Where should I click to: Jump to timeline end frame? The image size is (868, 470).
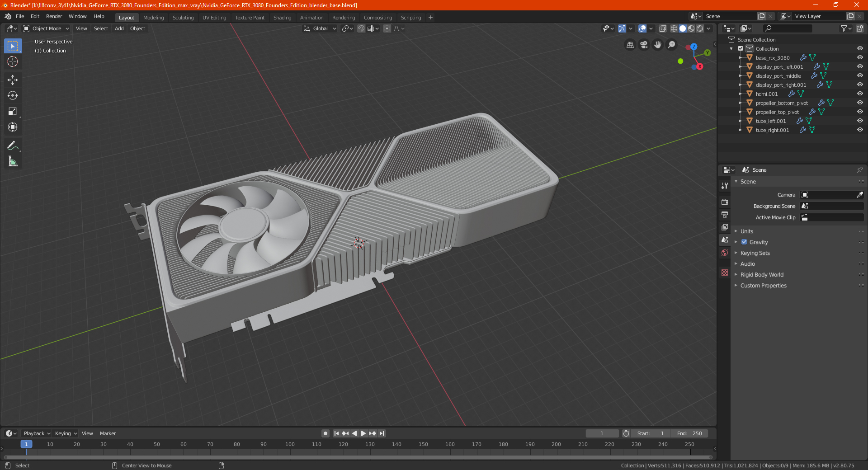point(382,433)
